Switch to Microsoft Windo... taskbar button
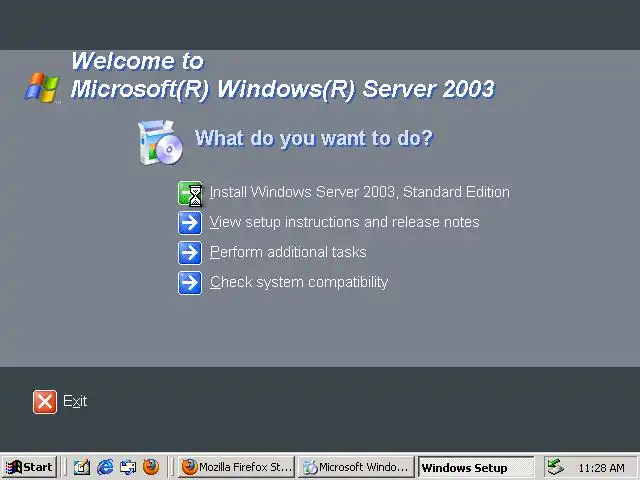The height and width of the screenshot is (480, 640). (x=356, y=467)
